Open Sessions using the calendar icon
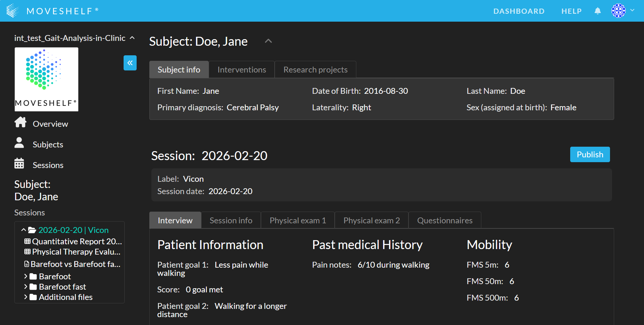This screenshot has width=644, height=325. pyautogui.click(x=19, y=164)
